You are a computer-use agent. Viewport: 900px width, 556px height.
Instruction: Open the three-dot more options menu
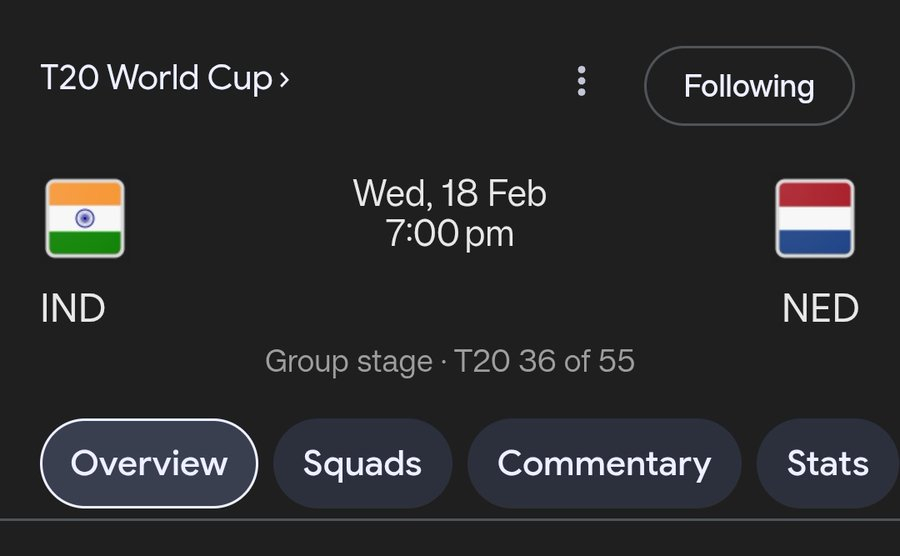tap(581, 81)
